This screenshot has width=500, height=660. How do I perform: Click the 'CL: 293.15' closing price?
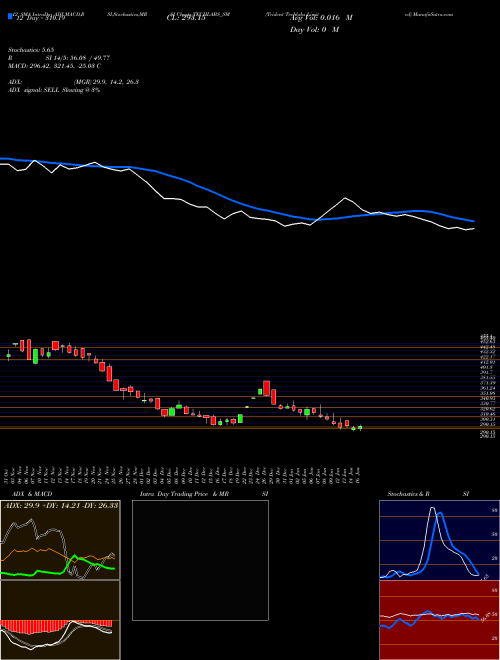pos(185,19)
